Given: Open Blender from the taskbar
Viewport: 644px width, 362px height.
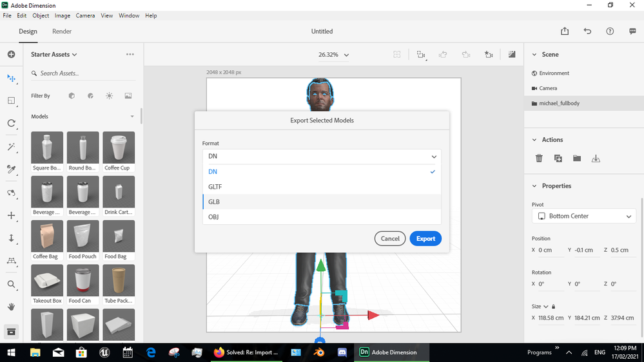Looking at the screenshot, I should tap(318, 352).
